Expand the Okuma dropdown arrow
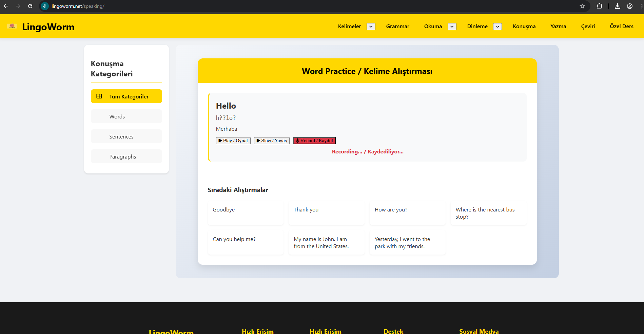The image size is (644, 334). pos(452,26)
